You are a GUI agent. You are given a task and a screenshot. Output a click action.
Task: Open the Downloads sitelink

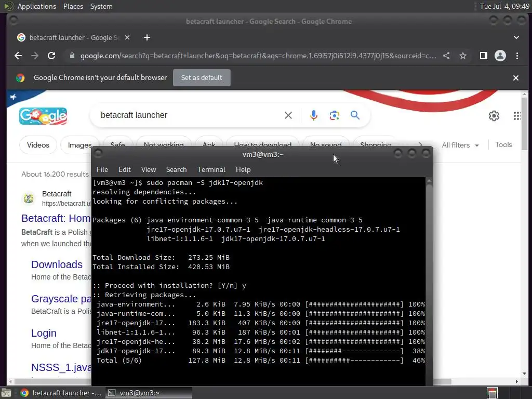(57, 264)
